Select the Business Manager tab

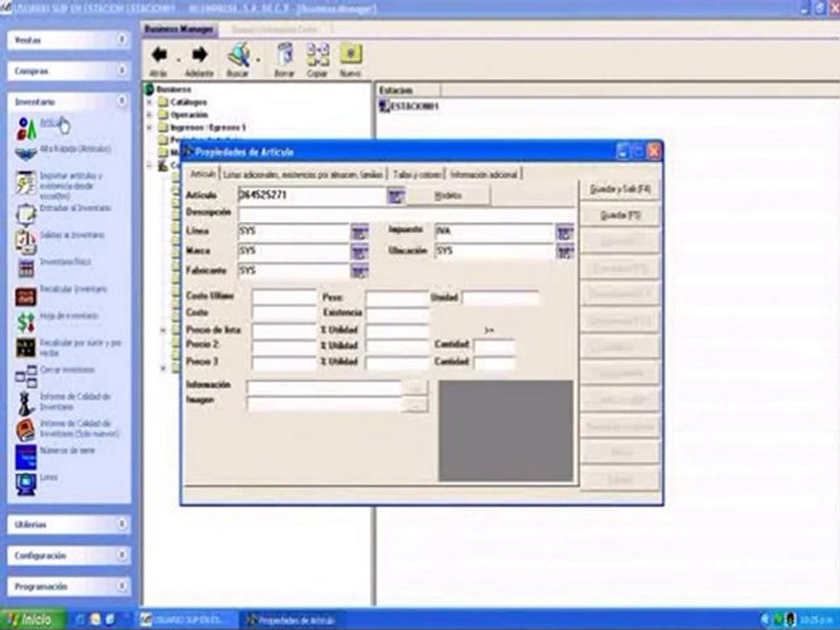pyautogui.click(x=179, y=29)
